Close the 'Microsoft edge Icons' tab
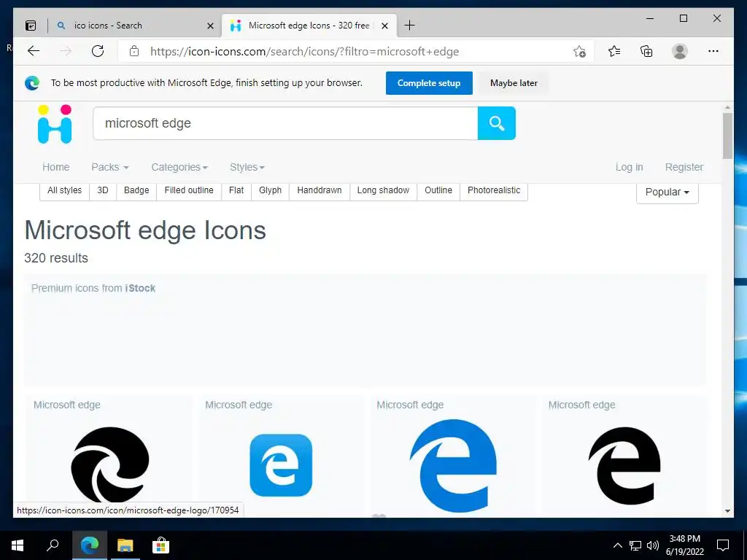Image resolution: width=747 pixels, height=560 pixels. pos(385,26)
